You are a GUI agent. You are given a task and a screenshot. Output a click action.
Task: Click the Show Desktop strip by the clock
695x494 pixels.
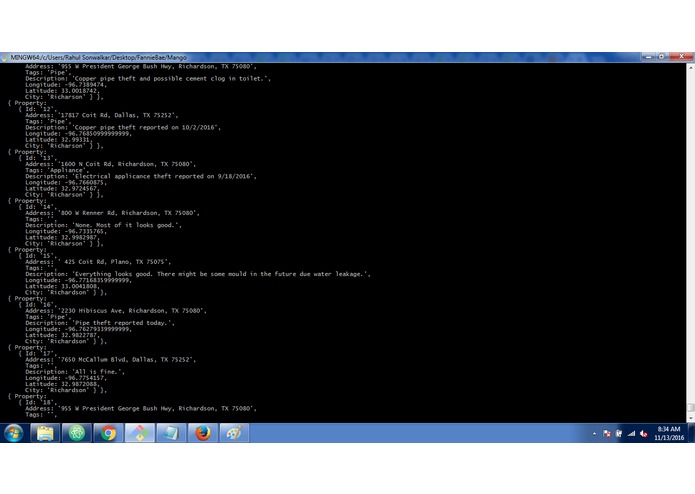691,433
